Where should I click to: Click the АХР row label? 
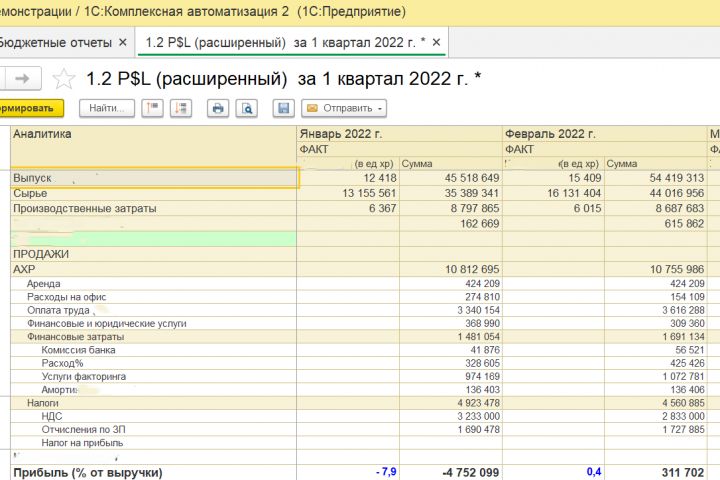coord(24,269)
